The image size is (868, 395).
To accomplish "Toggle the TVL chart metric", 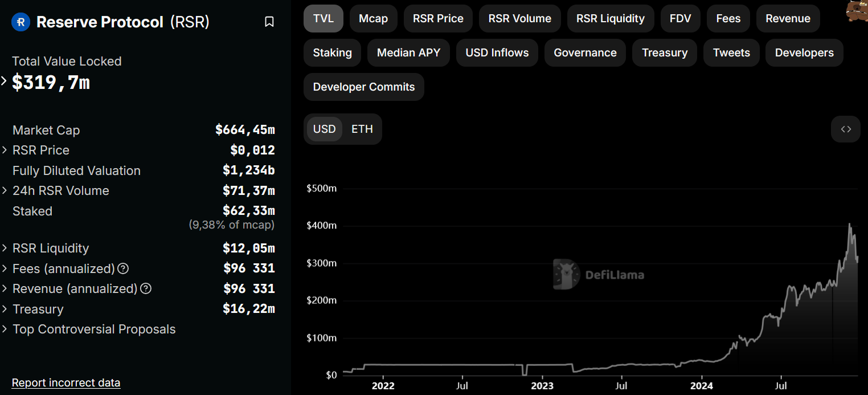I will pyautogui.click(x=324, y=19).
